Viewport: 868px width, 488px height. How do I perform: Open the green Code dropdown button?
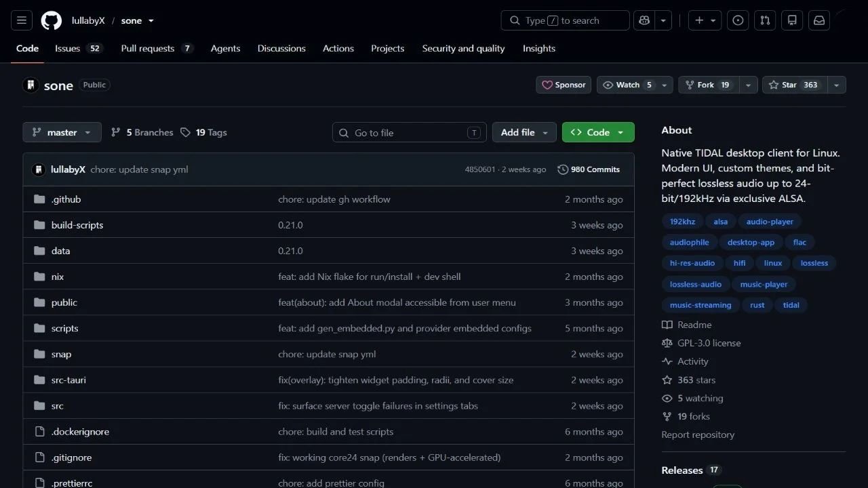click(x=598, y=132)
